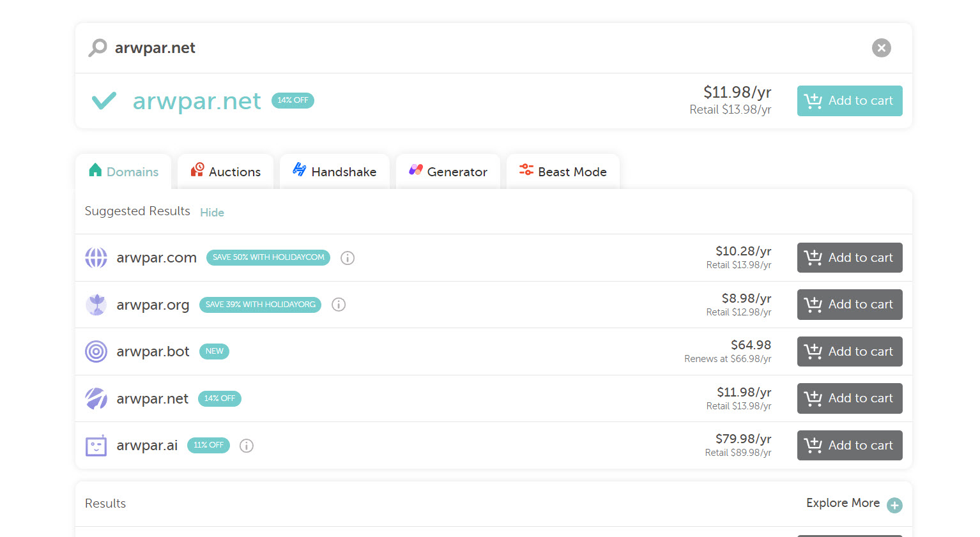Clear the search with the X icon
The height and width of the screenshot is (537, 980).
pyautogui.click(x=881, y=48)
